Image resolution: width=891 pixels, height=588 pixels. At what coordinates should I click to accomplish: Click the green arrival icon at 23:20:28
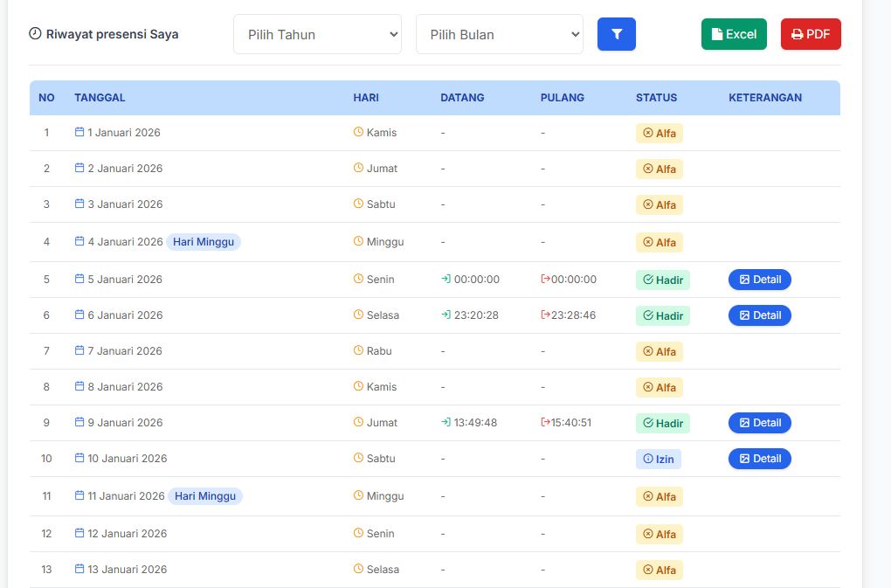pyautogui.click(x=445, y=315)
